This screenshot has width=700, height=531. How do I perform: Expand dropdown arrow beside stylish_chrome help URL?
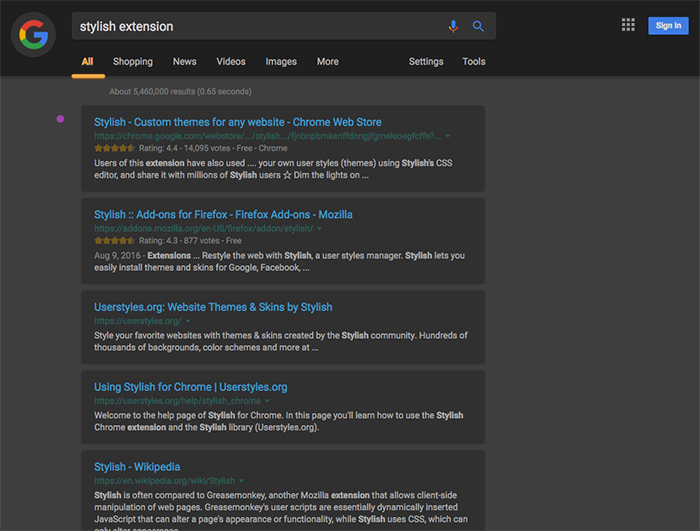pyautogui.click(x=267, y=401)
